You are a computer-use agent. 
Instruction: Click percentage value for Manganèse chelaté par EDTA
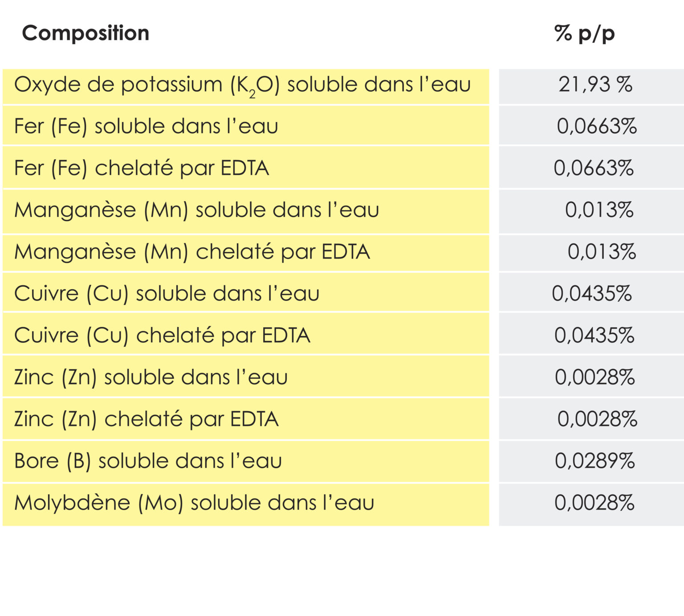601,252
